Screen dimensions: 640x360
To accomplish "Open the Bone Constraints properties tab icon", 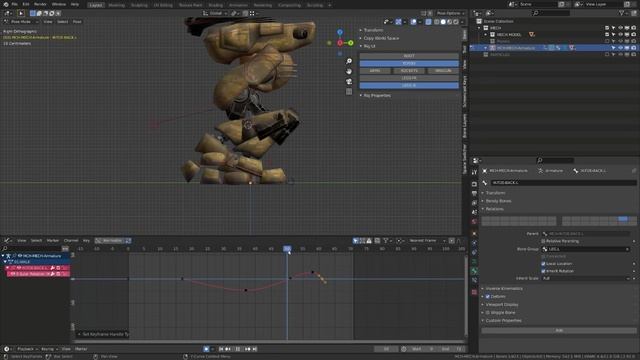I will pos(474,281).
